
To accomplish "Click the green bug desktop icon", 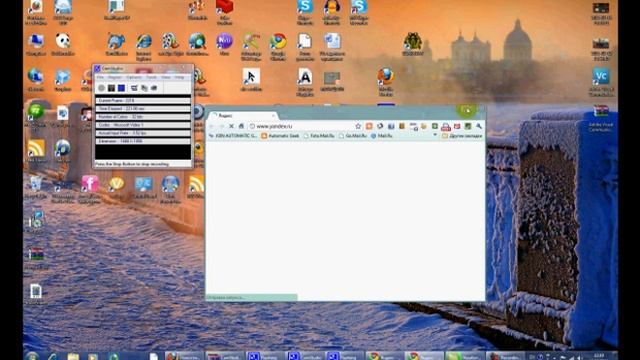I will (413, 44).
